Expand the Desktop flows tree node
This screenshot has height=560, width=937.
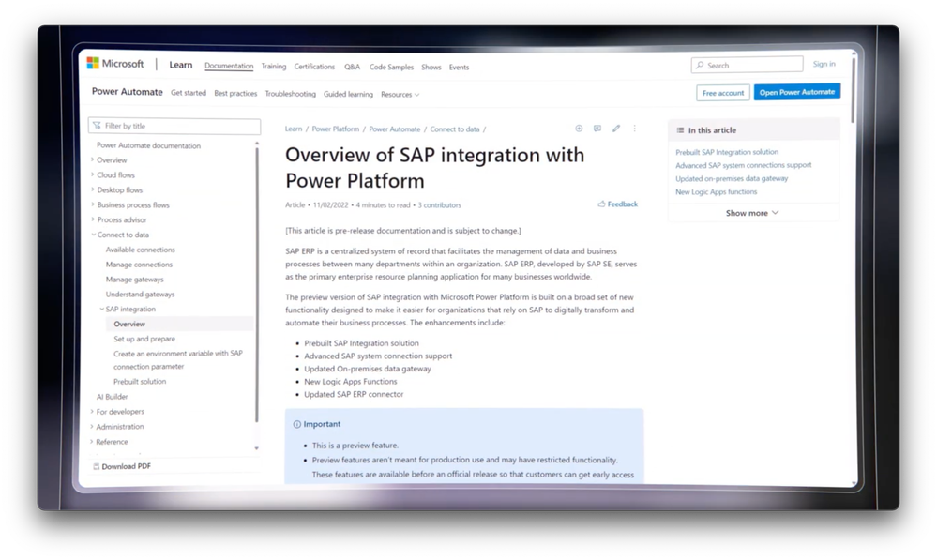92,189
